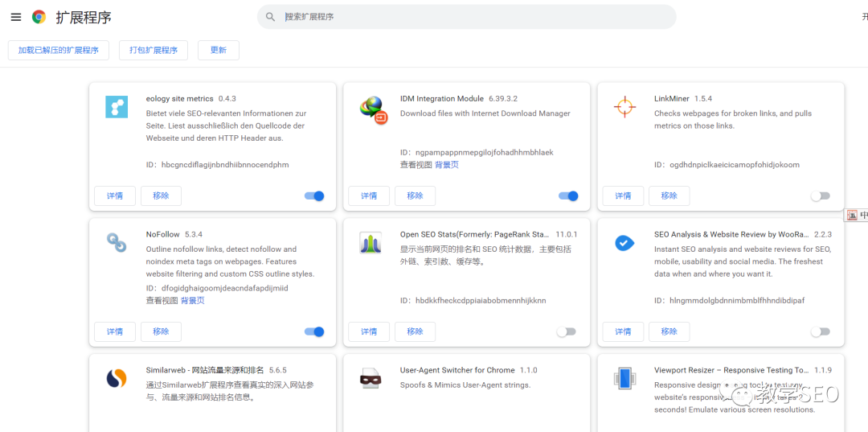The height and width of the screenshot is (432, 868).
Task: Enable the Open SEO Stats extension
Action: click(567, 331)
